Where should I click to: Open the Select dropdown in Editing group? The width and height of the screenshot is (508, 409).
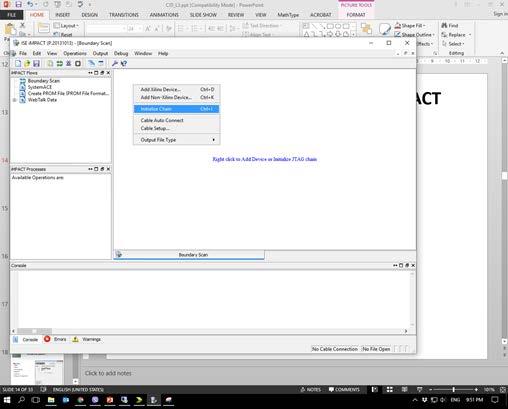coord(453,44)
